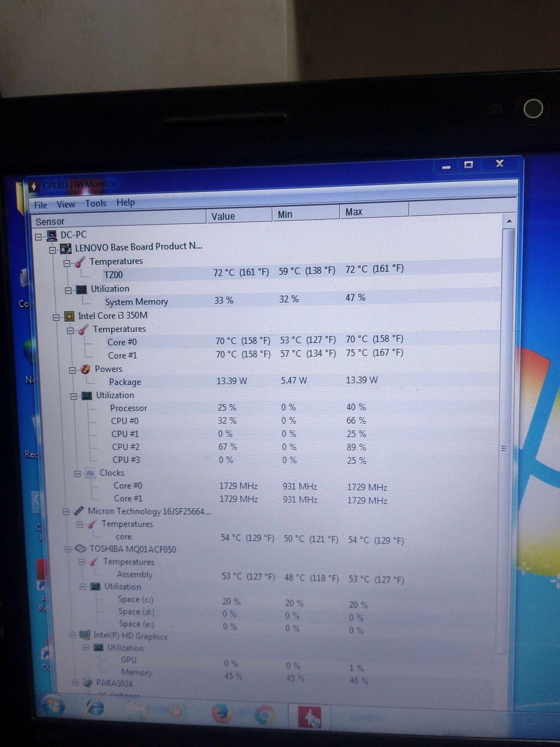Click the TOSHIBA hard drive icon

tap(80, 549)
